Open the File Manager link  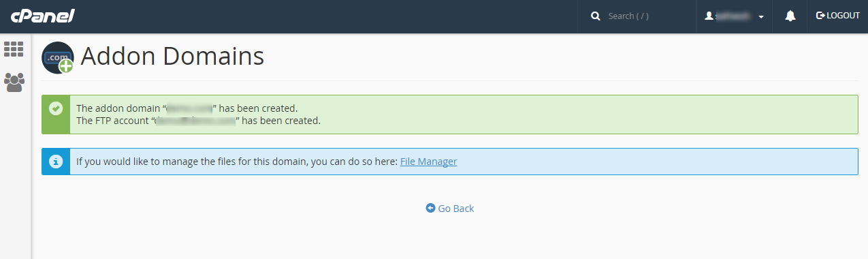(x=428, y=162)
